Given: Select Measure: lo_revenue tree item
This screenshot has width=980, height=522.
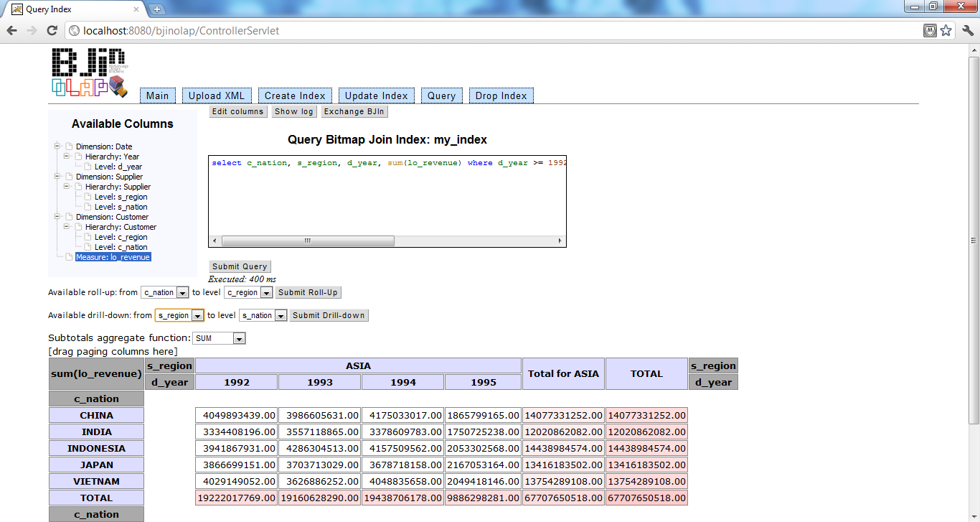Looking at the screenshot, I should pyautogui.click(x=113, y=257).
